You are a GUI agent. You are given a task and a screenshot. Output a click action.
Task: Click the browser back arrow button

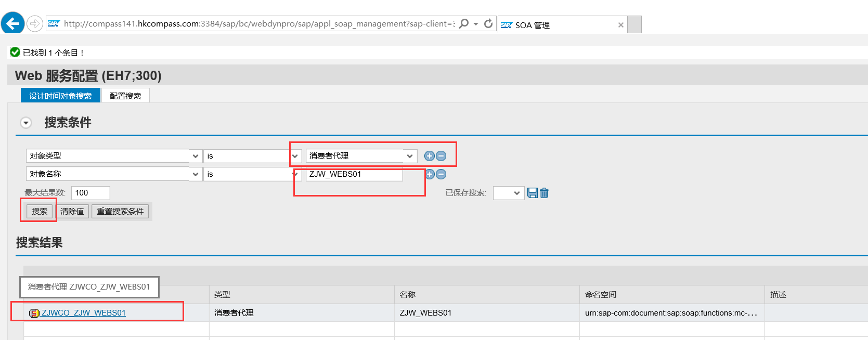(12, 23)
